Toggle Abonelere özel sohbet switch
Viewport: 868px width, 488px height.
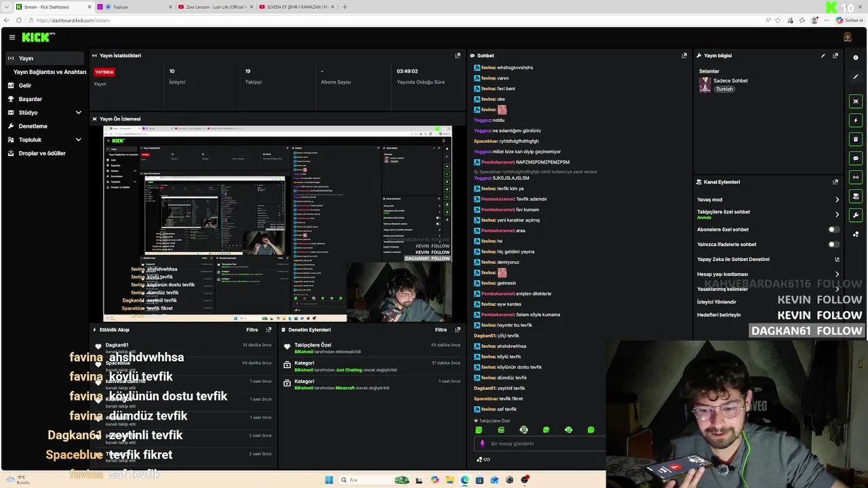tap(833, 229)
